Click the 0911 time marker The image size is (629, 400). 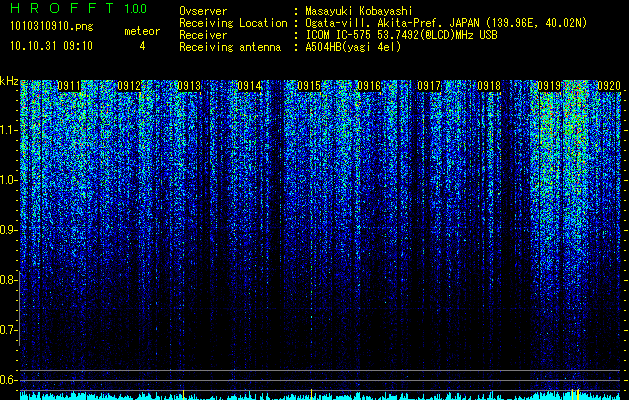coord(69,86)
